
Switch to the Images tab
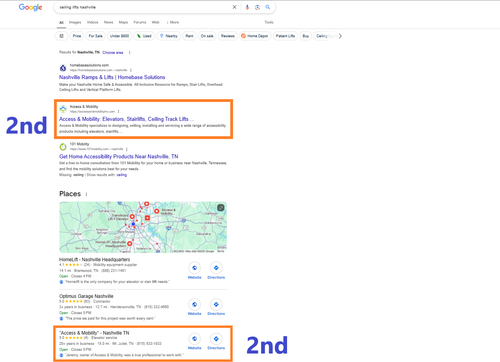[75, 22]
